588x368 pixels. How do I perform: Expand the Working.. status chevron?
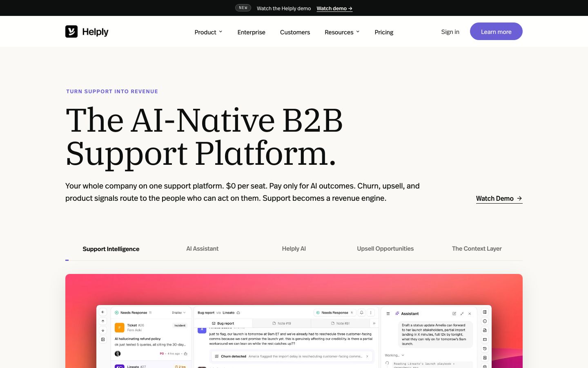(x=403, y=355)
